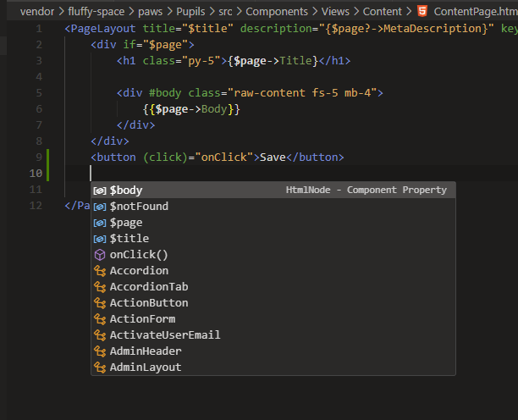Choose the $page property suggestion
518x420 pixels.
273,223
